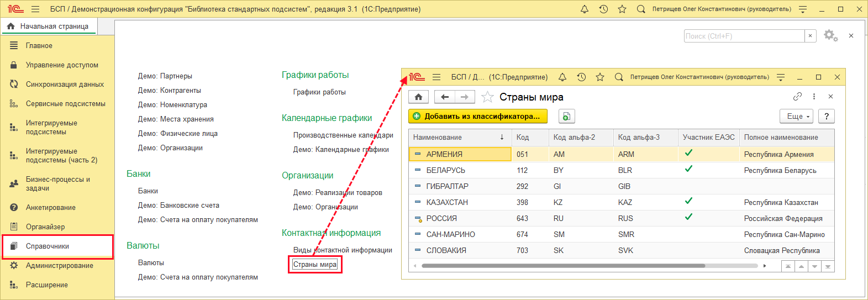
Task: Open favorites star in main window title bar
Action: [622, 9]
